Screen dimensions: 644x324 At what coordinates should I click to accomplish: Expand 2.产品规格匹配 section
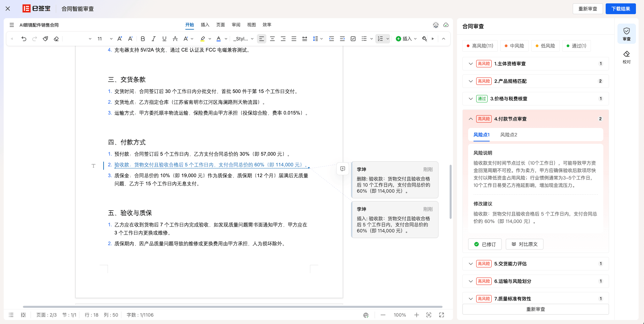pos(536,81)
